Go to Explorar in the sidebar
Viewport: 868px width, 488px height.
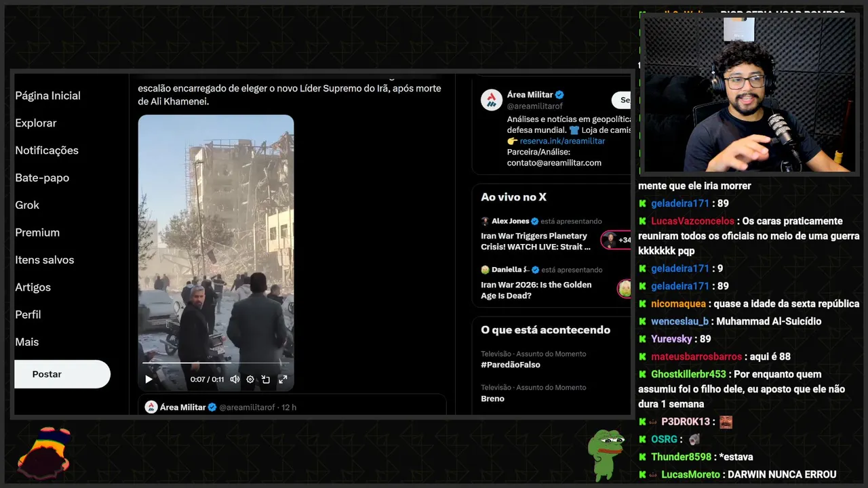[x=36, y=123]
